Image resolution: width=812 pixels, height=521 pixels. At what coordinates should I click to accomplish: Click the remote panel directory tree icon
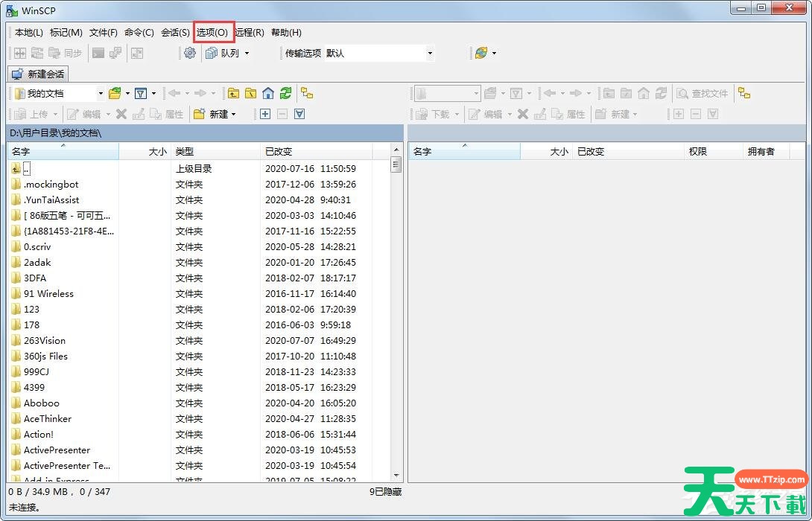point(743,93)
